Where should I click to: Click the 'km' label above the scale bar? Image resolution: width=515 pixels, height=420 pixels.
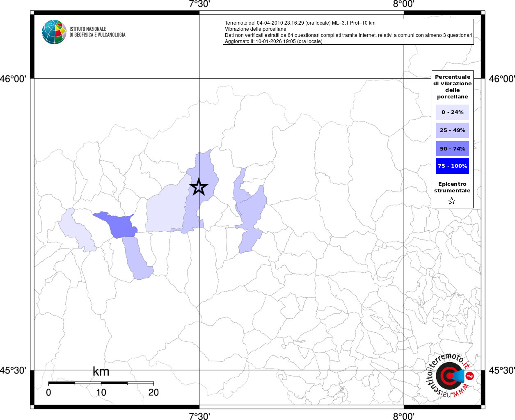(x=101, y=372)
